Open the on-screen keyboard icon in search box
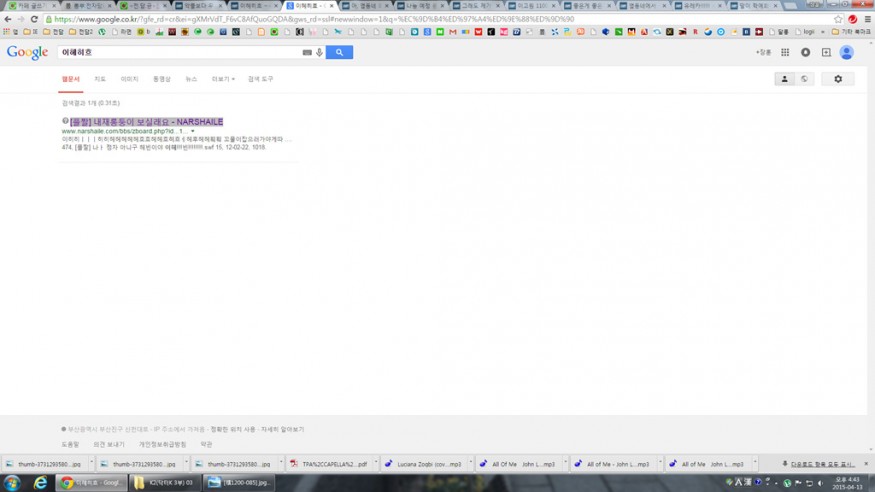 pyautogui.click(x=307, y=52)
